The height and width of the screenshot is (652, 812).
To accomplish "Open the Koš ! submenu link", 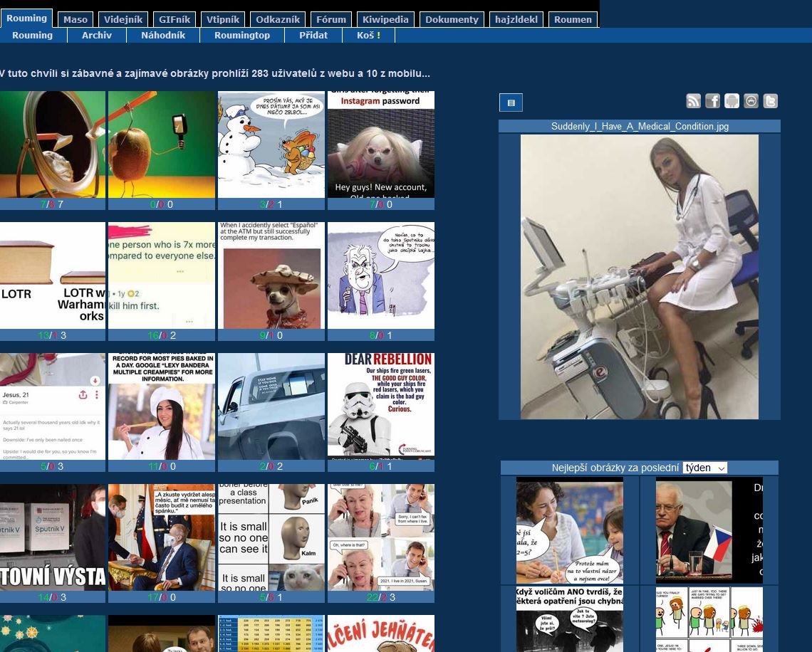I will [369, 35].
